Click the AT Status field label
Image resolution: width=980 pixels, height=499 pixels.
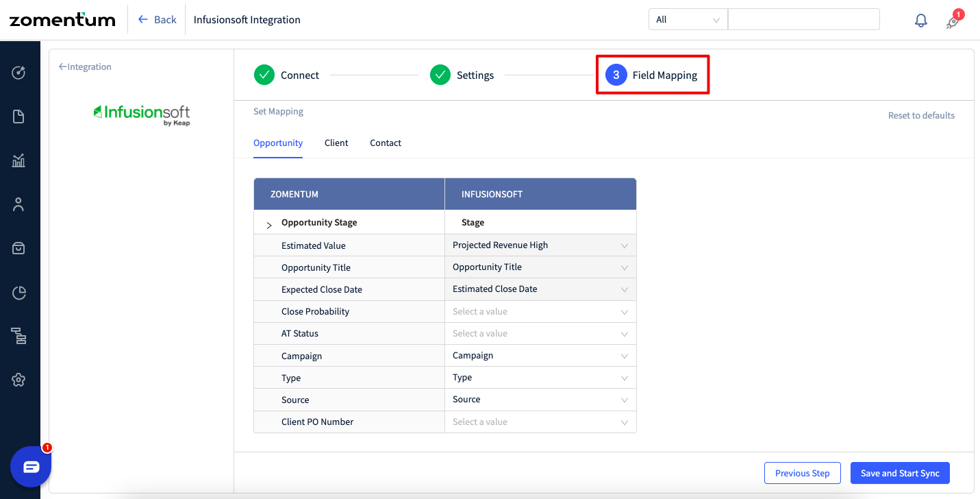300,333
